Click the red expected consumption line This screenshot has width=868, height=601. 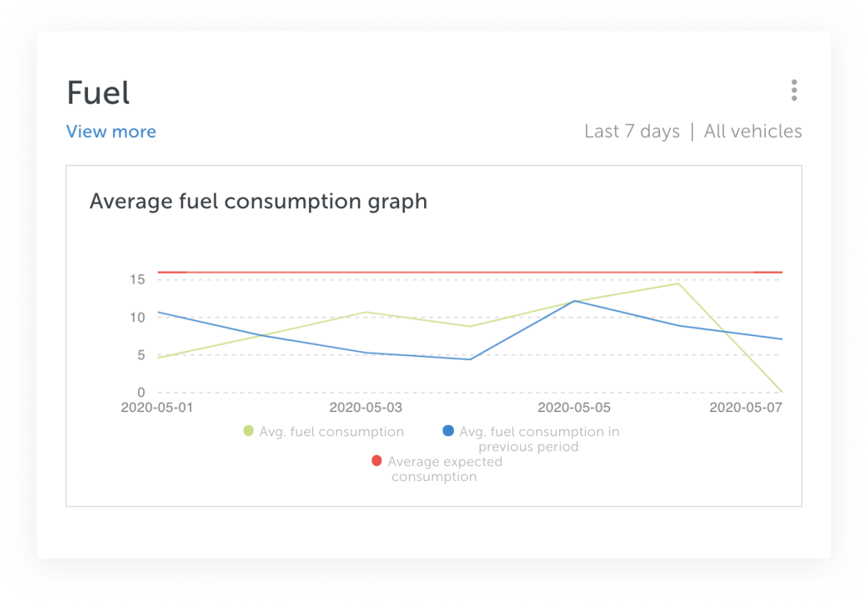[x=470, y=272]
